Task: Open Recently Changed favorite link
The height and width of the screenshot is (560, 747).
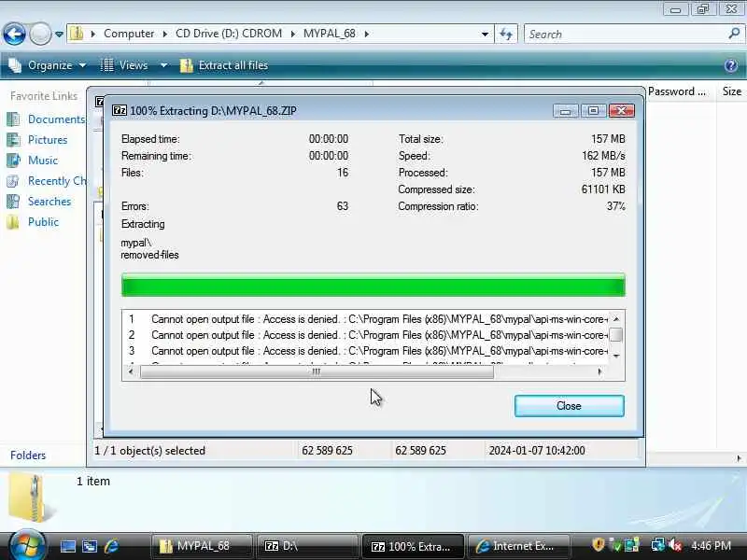Action: pos(57,181)
